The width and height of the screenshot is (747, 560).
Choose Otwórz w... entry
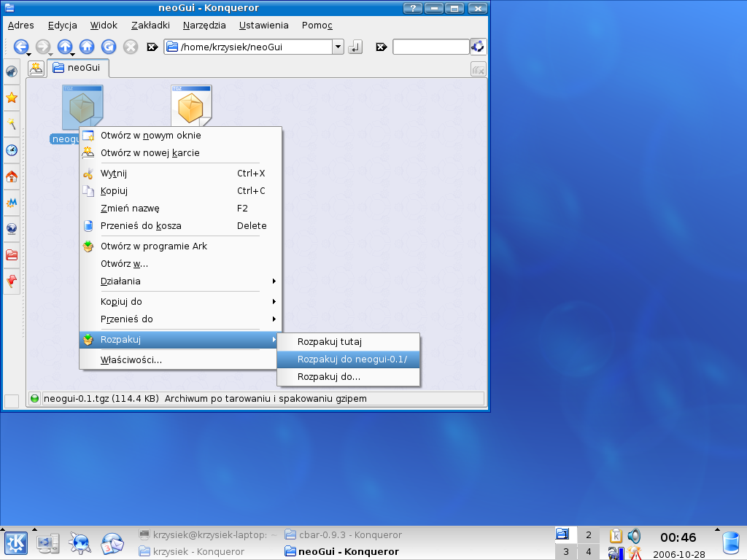[181, 263]
